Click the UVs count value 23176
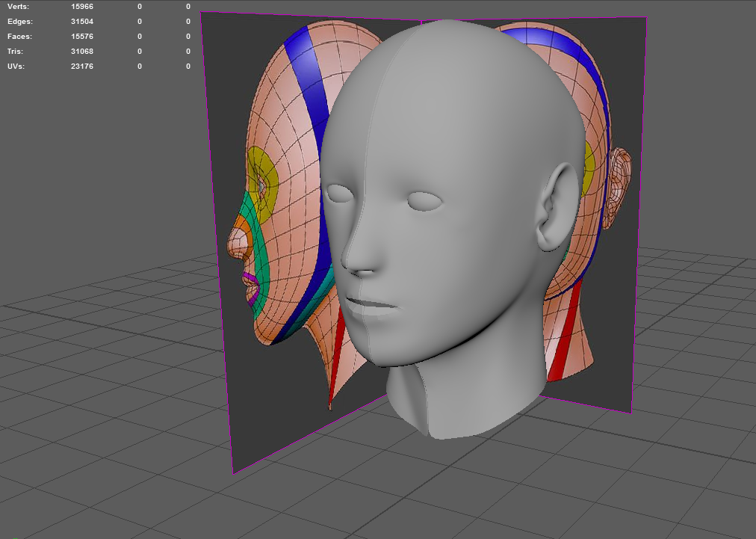The height and width of the screenshot is (539, 756). (x=82, y=66)
